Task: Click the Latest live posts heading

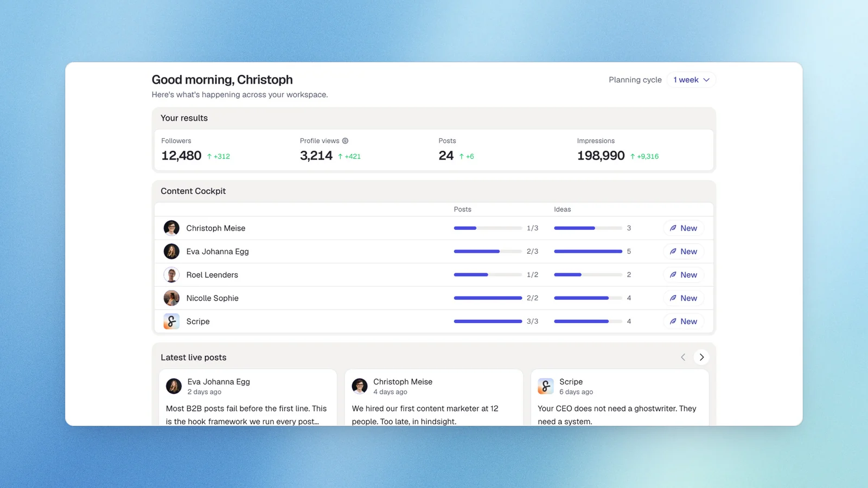Action: coord(194,357)
